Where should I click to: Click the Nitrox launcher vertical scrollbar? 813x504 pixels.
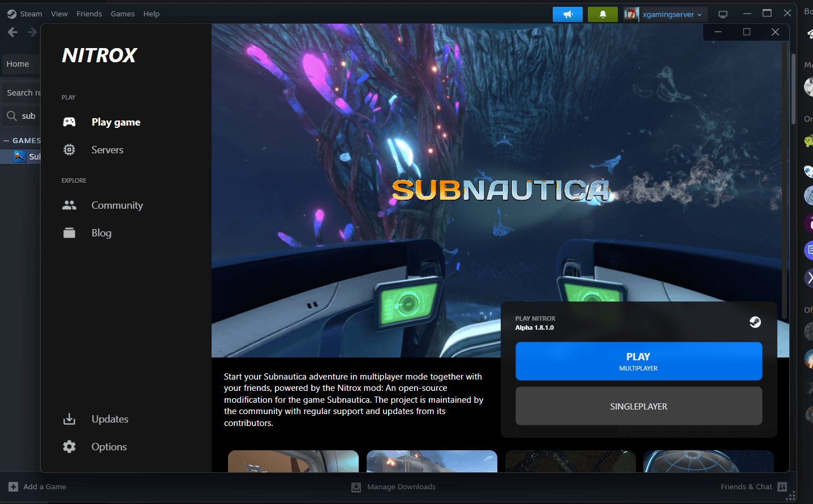[x=785, y=181]
